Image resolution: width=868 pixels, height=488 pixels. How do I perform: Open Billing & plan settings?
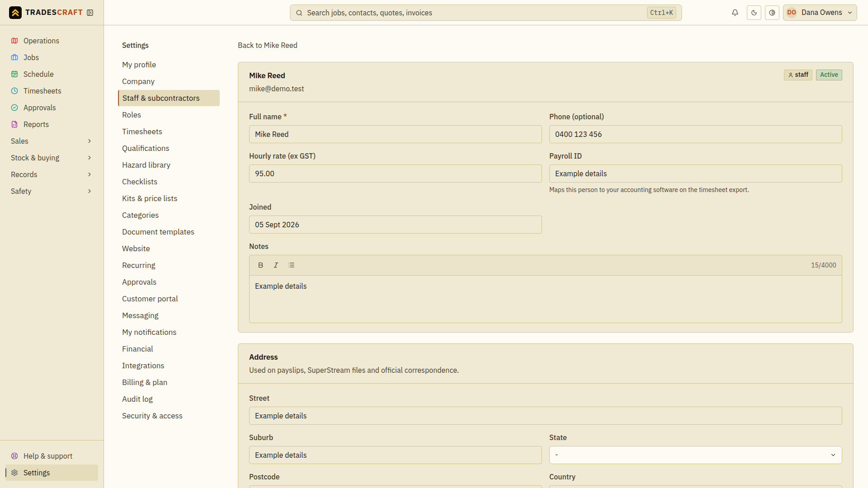pos(169,382)
